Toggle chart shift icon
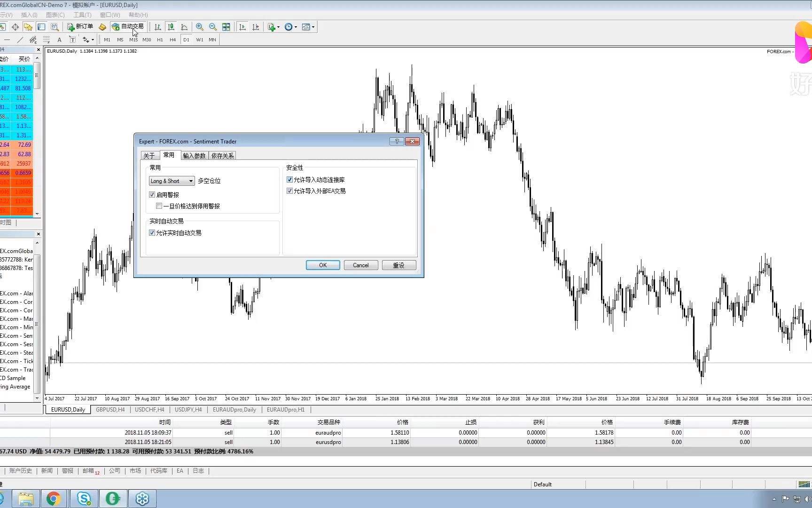Image resolution: width=812 pixels, height=508 pixels. click(255, 27)
